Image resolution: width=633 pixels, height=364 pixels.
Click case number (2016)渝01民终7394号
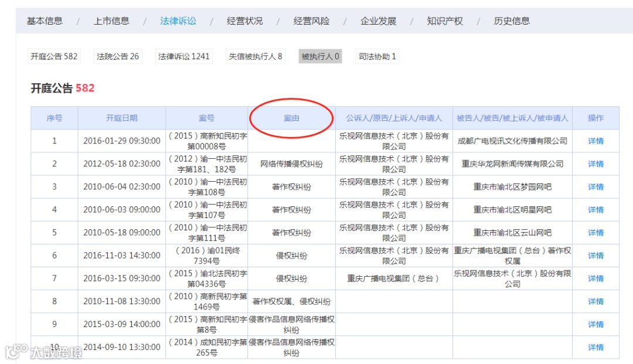(x=207, y=256)
